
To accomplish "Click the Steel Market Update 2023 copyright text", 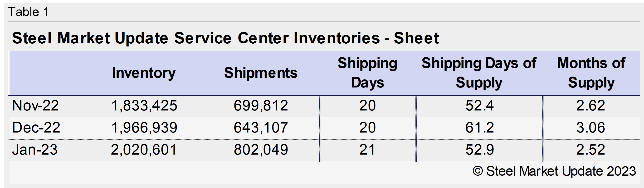I will pyautogui.click(x=554, y=171).
